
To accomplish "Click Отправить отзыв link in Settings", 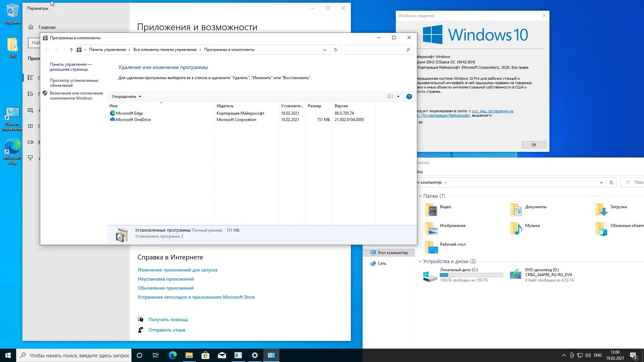I will pos(167,330).
